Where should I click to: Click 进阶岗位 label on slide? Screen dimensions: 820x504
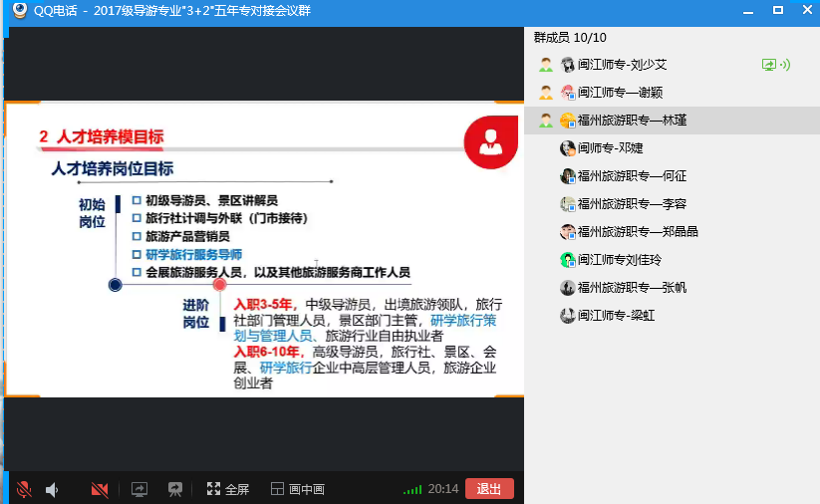click(196, 314)
